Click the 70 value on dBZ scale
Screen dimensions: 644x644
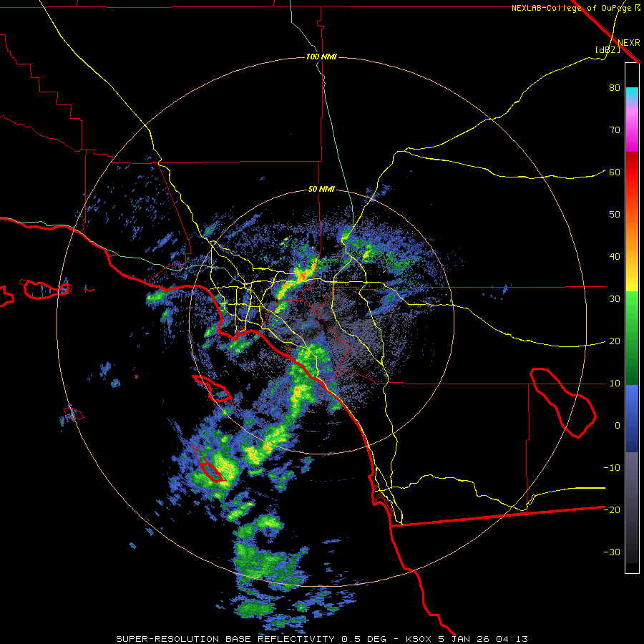point(615,130)
